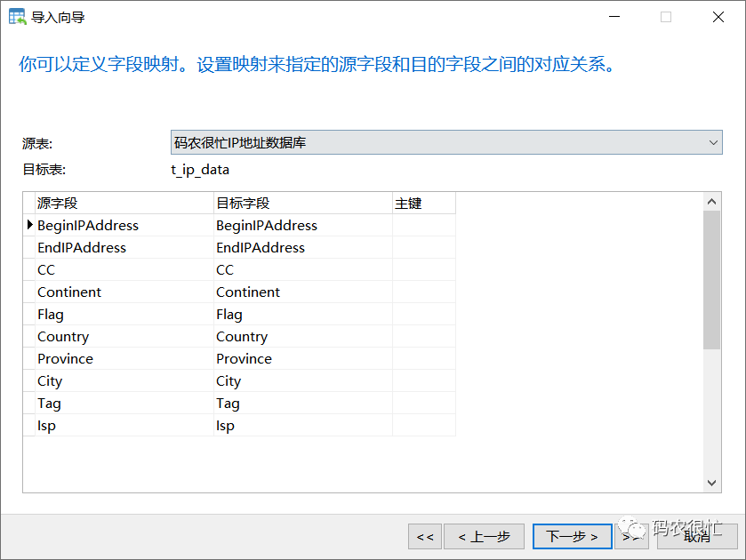746x560 pixels.
Task: Toggle primary key cell for EndIPAddress row
Action: 424,247
